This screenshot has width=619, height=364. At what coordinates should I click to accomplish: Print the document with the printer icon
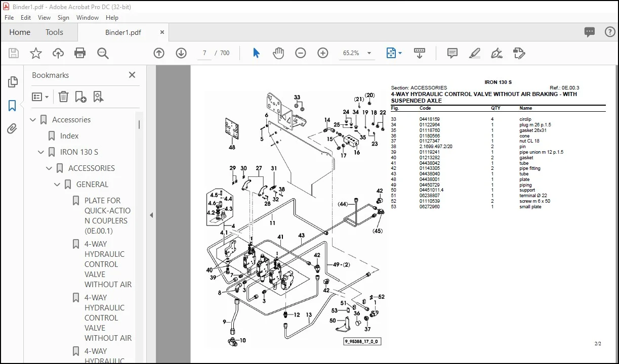[80, 53]
